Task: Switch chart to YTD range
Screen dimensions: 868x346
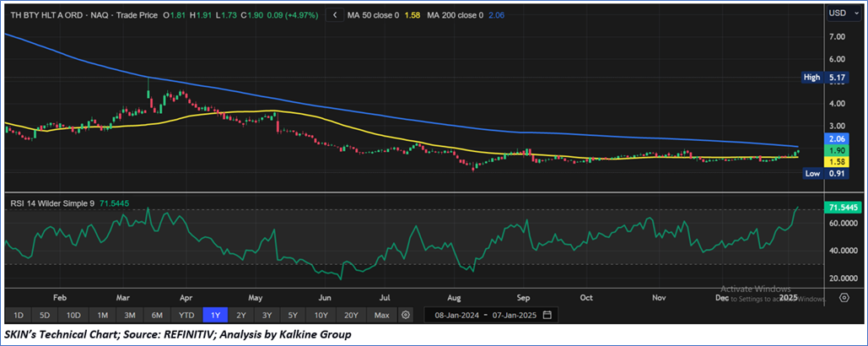Action: (x=186, y=315)
